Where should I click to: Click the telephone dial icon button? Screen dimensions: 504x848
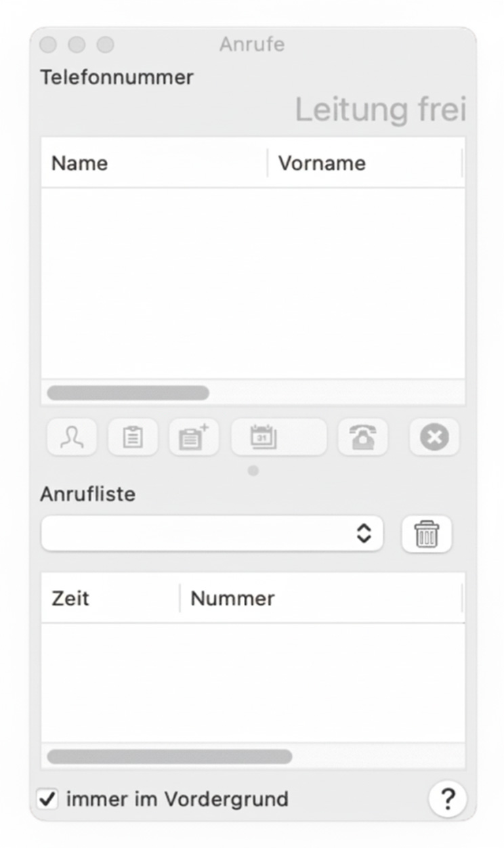click(362, 438)
